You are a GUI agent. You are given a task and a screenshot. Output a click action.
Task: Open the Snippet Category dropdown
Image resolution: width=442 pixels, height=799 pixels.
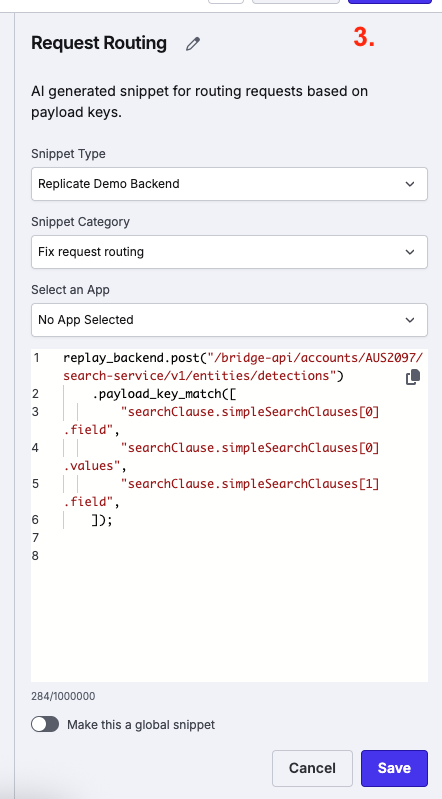229,252
